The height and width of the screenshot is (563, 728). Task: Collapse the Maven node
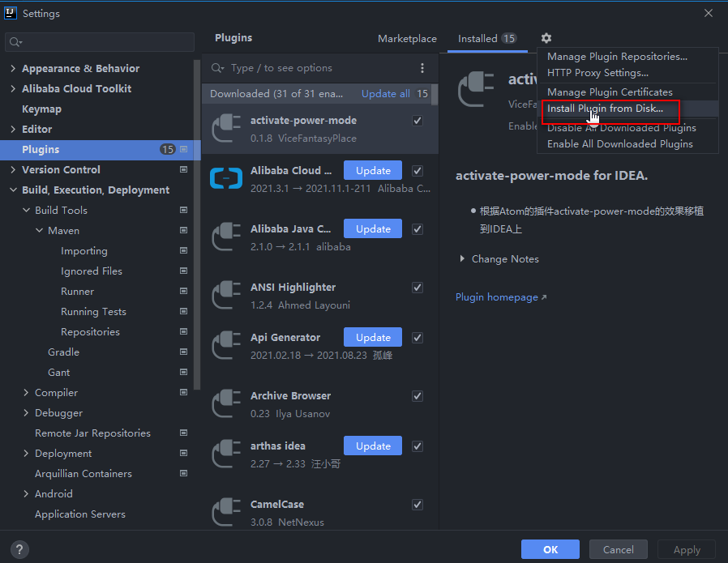pos(39,231)
